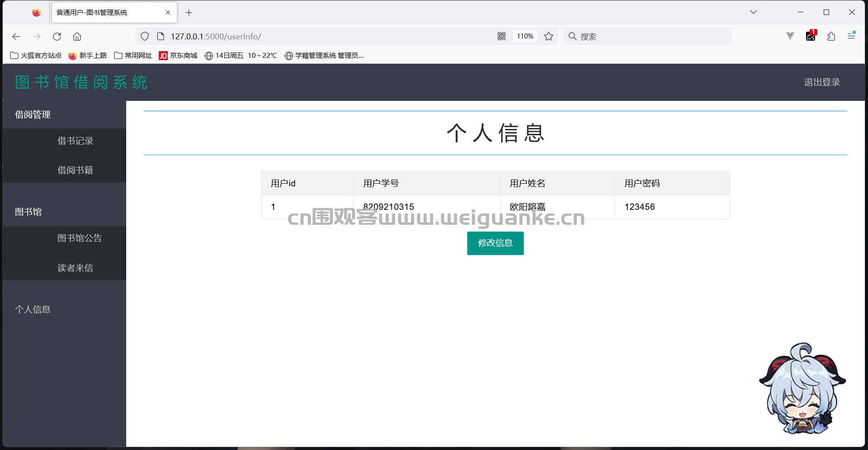Screen dimensions: 868x450
Task: Open the 学籍管理系统 管理员 bookmark
Action: (324, 56)
